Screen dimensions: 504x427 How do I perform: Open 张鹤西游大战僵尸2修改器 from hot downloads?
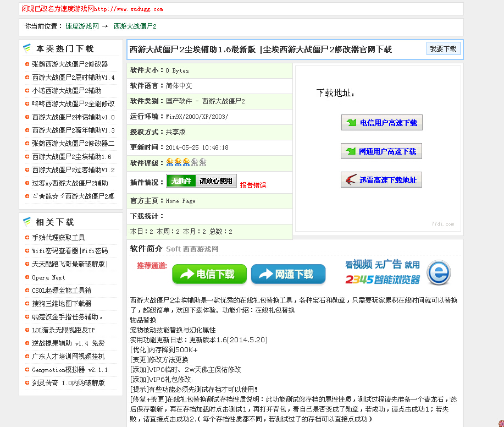click(x=70, y=64)
